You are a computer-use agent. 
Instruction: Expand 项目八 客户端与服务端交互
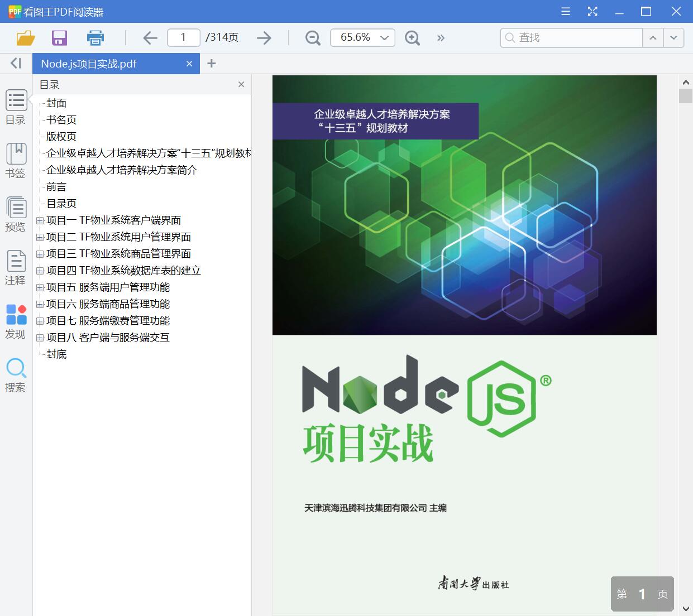(x=40, y=338)
